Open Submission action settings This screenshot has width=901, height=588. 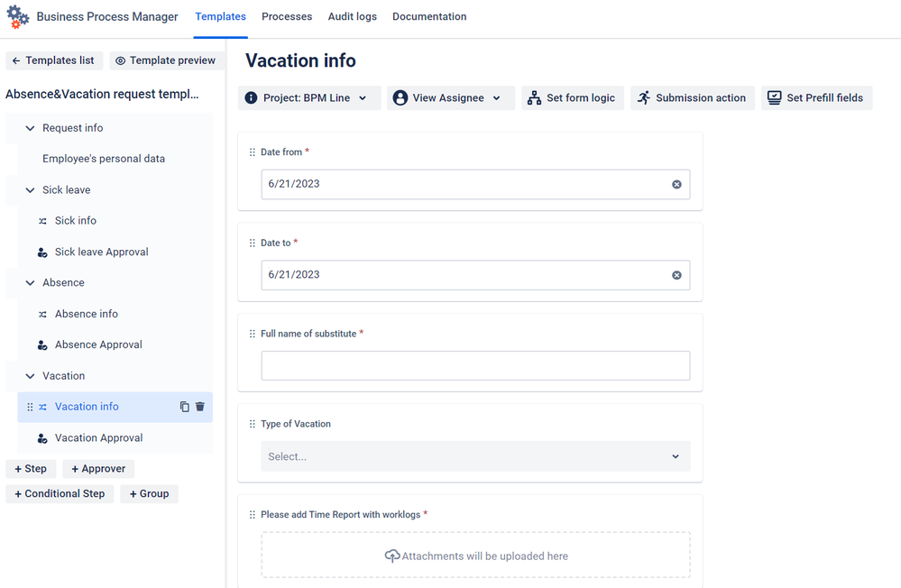coord(693,97)
